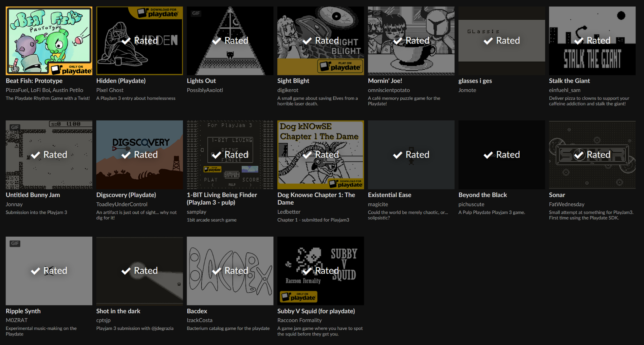Open author Pixel Ghost's profile

110,90
